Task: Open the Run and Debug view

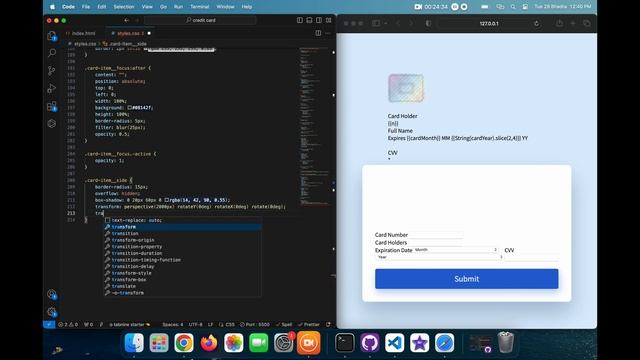Action: 52,88
